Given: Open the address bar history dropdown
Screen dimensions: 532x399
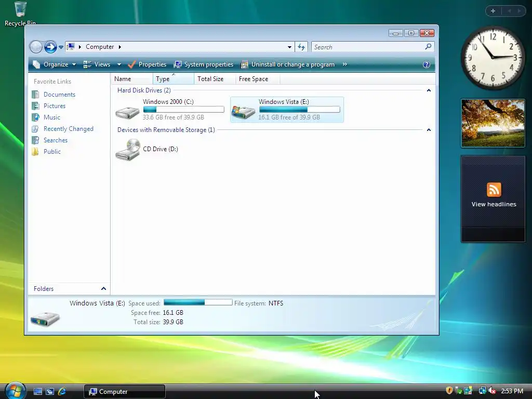Looking at the screenshot, I should click(x=289, y=47).
